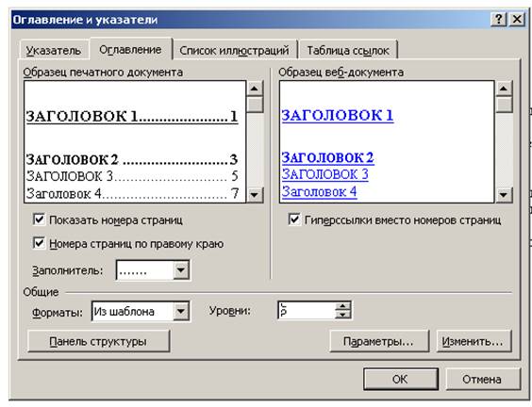Toggle Номера страниц по правому краю
This screenshot has height=407, width=532.
click(39, 243)
